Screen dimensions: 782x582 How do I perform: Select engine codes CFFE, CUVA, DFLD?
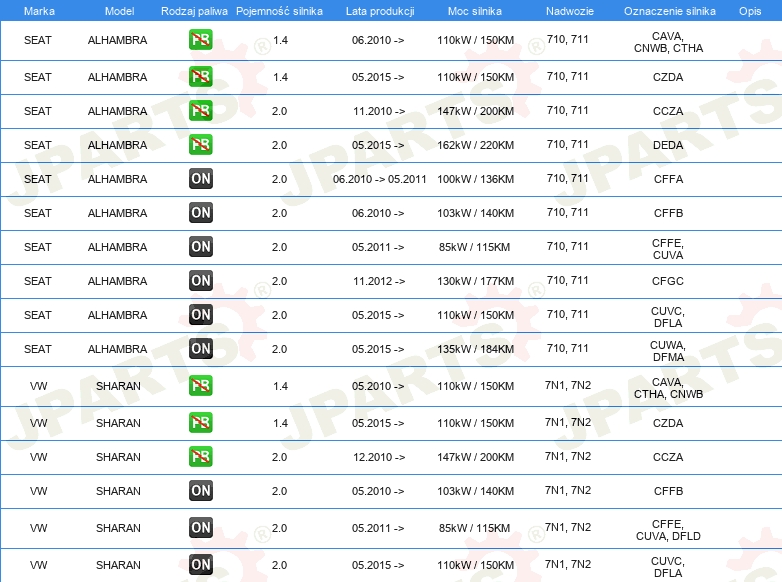click(668, 530)
